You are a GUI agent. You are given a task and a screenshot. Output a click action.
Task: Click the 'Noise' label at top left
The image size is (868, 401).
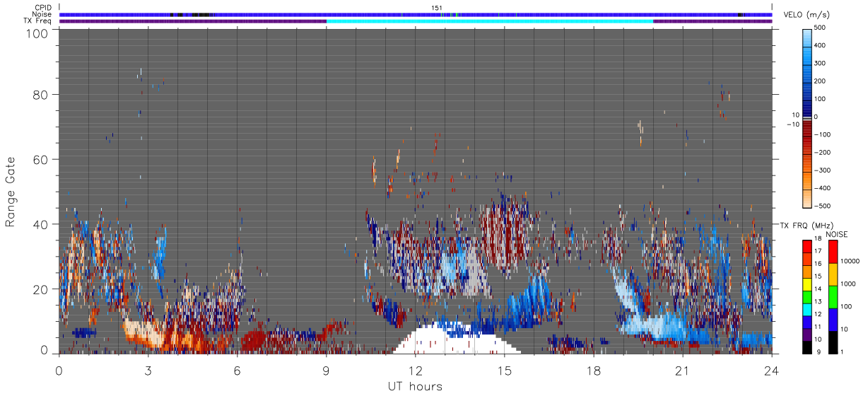coord(42,14)
